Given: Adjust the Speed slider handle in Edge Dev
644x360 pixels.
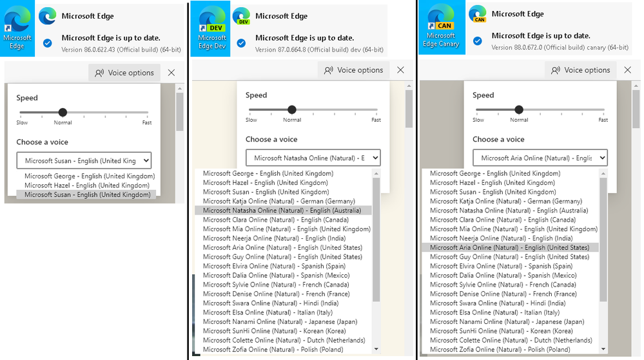Looking at the screenshot, I should [292, 109].
